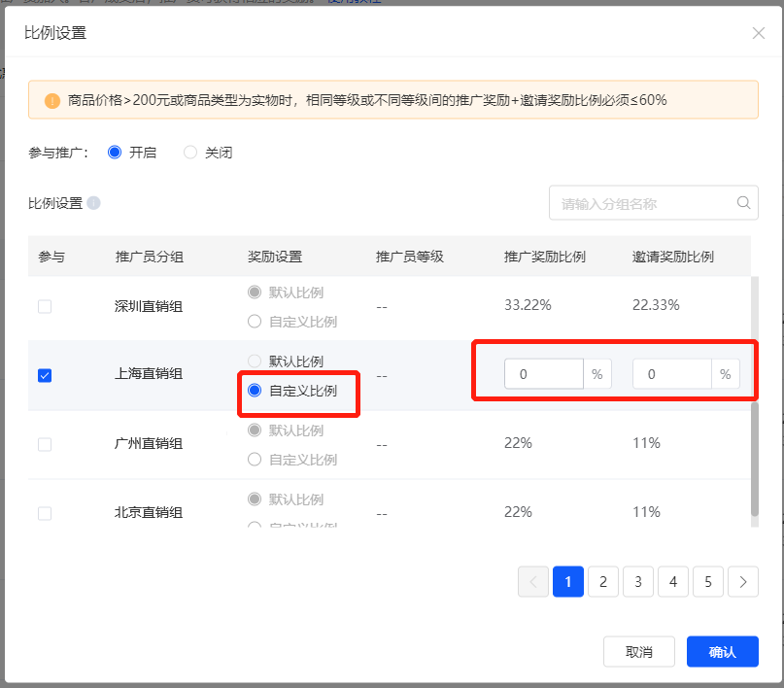This screenshot has width=784, height=688.
Task: Select 自定义比例 for 深圳直销组
Action: tap(255, 321)
